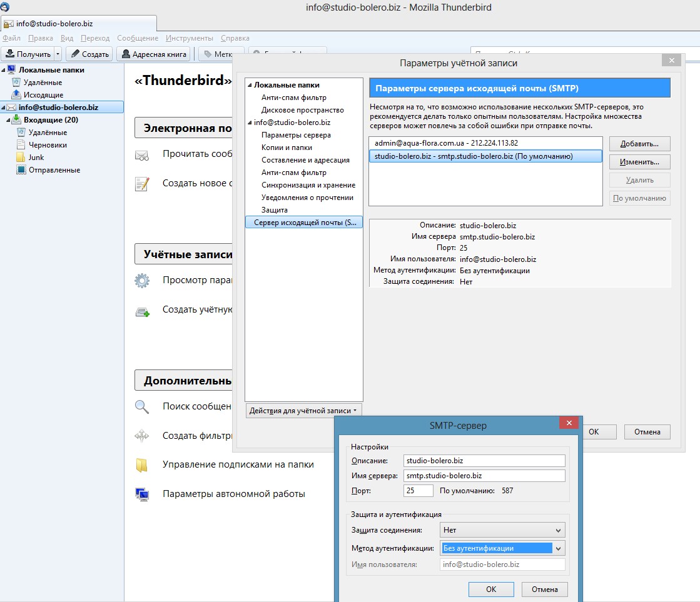700x602 pixels.
Task: Open the Переход menu
Action: click(95, 38)
